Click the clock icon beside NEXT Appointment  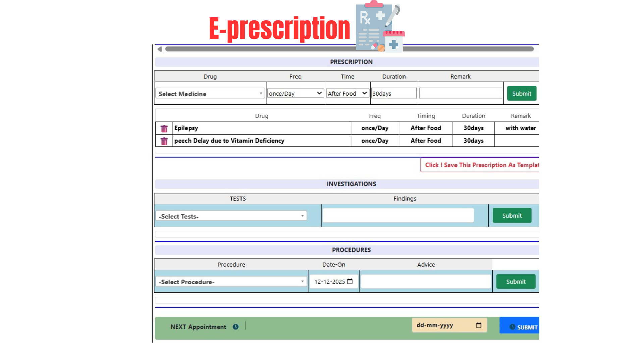coord(236,327)
